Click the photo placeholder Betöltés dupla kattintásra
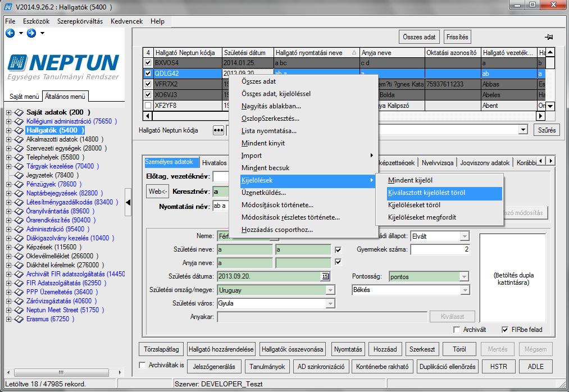 [x=513, y=278]
